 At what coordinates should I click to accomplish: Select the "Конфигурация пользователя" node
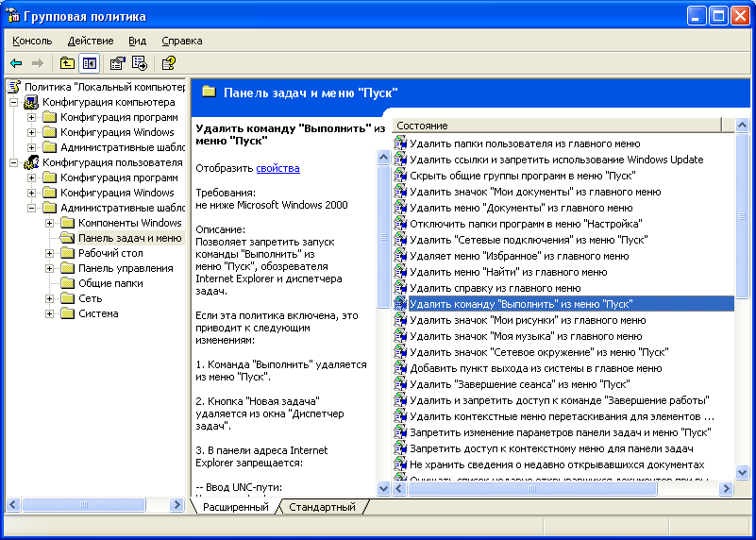click(x=111, y=162)
